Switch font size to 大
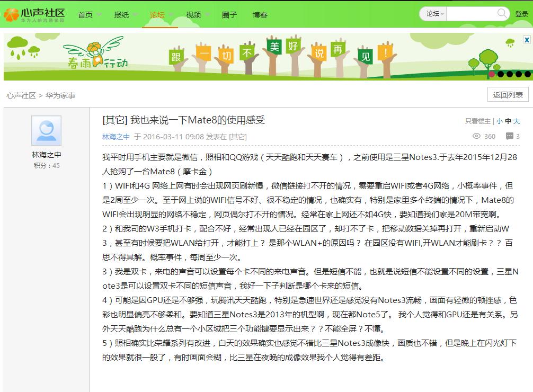The image size is (533, 392). (x=517, y=121)
